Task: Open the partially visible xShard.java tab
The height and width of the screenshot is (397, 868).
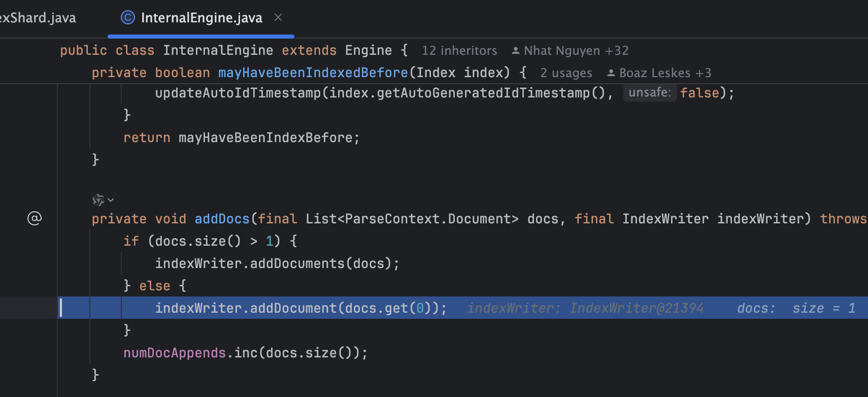Action: pyautogui.click(x=38, y=18)
